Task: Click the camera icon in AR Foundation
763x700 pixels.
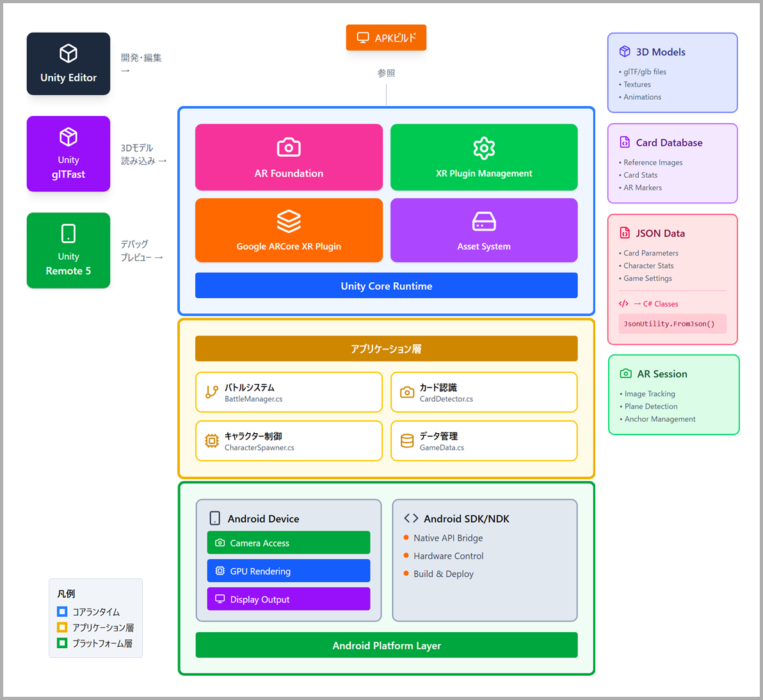Action: 289,148
